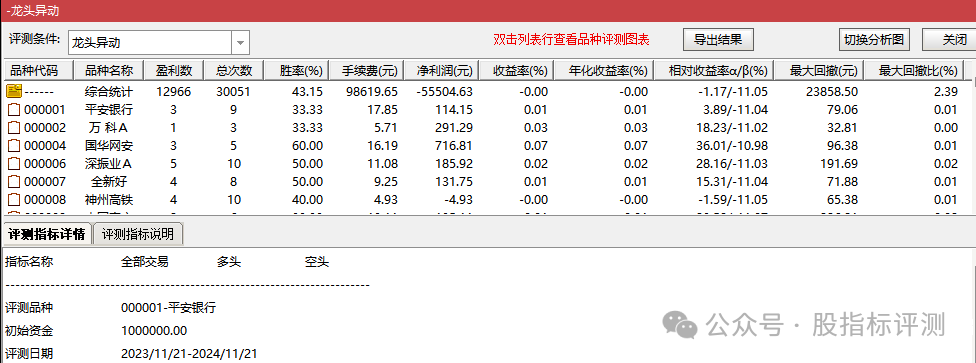This screenshot has width=976, height=363.
Task: Sort by 年化收益率(%) column header
Action: pos(604,70)
